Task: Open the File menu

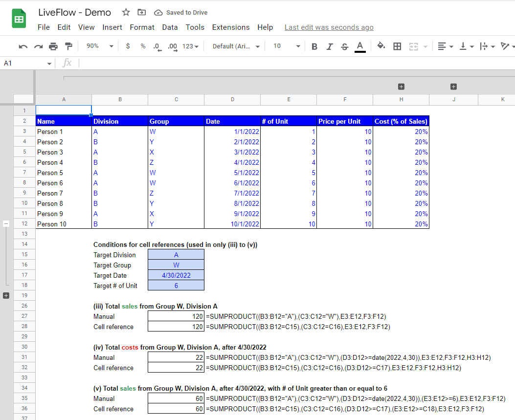Action: pos(44,27)
